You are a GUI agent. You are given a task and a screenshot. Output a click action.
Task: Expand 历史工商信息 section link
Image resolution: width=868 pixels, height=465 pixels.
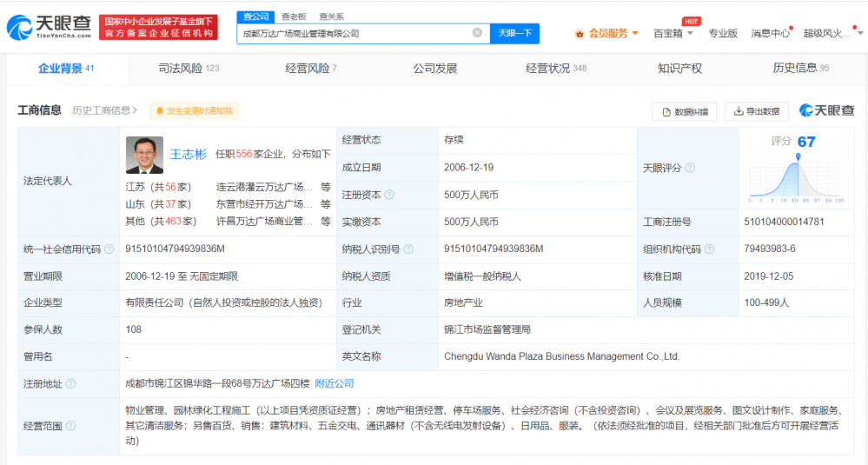tap(105, 110)
